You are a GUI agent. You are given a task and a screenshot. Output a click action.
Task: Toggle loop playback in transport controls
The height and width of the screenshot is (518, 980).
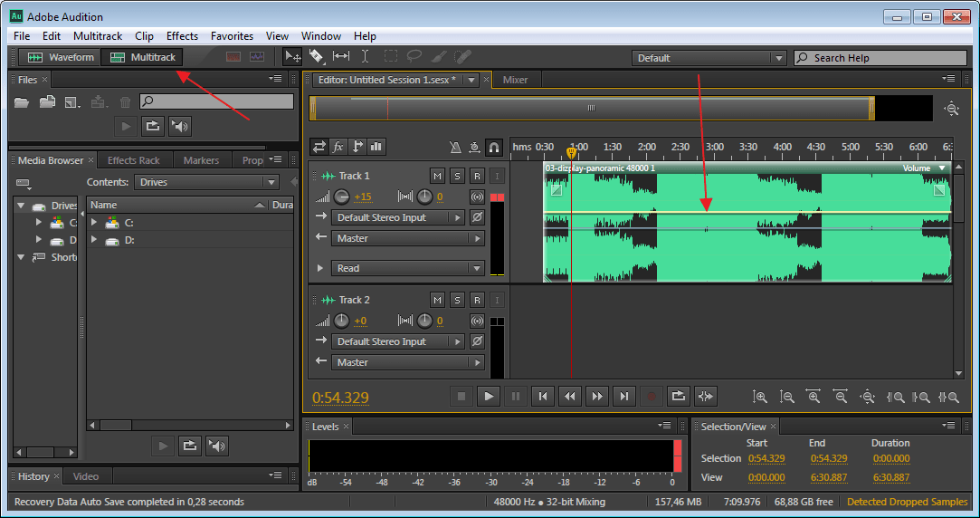coord(678,396)
